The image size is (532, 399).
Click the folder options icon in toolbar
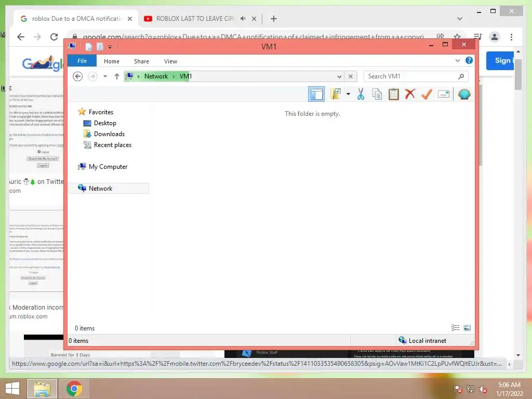336,94
